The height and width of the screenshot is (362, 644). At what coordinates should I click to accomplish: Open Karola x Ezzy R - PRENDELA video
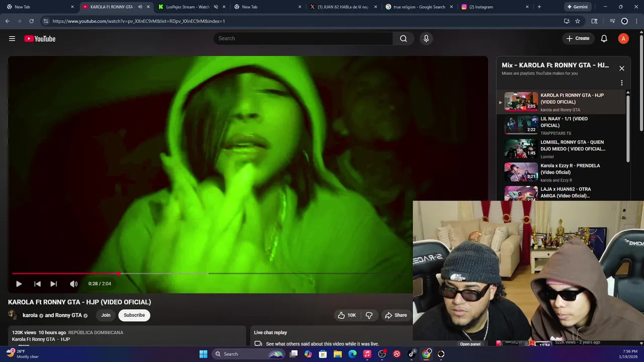click(564, 172)
